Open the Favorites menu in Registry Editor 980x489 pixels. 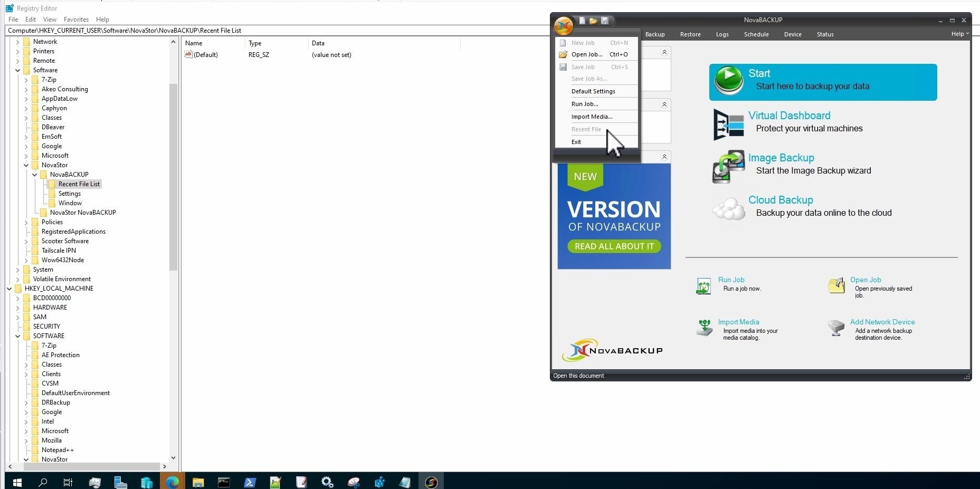click(x=76, y=20)
